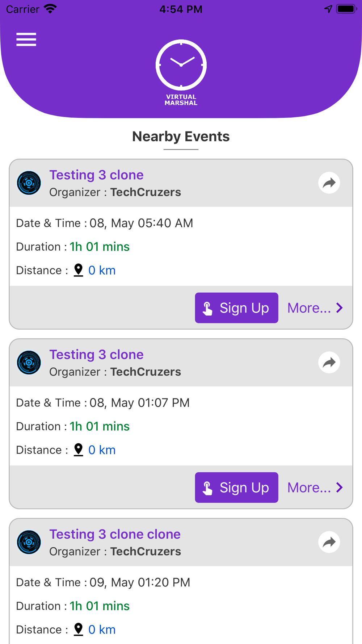The height and width of the screenshot is (644, 362).
Task: Share the Testing 3 clone clone event
Action: [329, 542]
